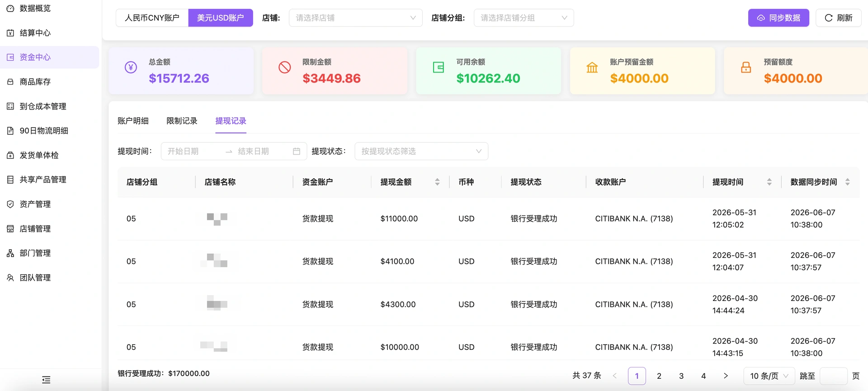
Task: Click the 银行受理成功: $170000.00 summary
Action: (x=164, y=373)
